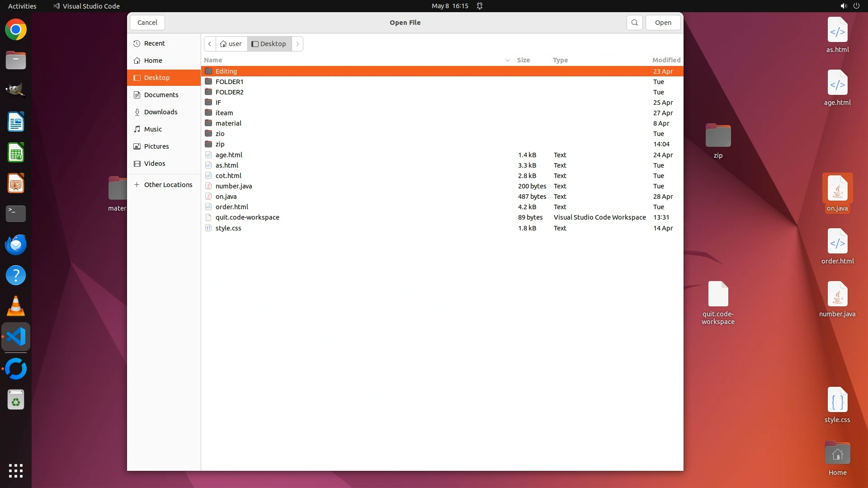Click the back arrow in path bar
868x488 pixels.
pyautogui.click(x=210, y=44)
